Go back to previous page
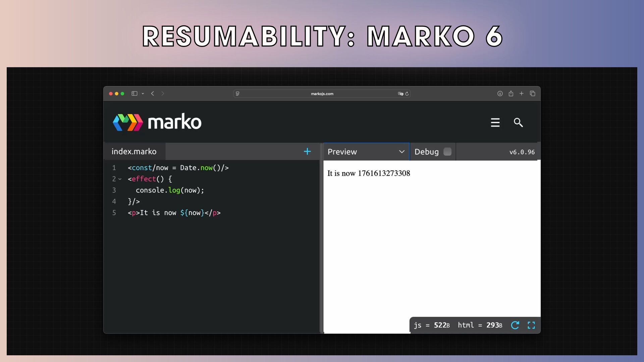This screenshot has width=644, height=362. [x=153, y=94]
